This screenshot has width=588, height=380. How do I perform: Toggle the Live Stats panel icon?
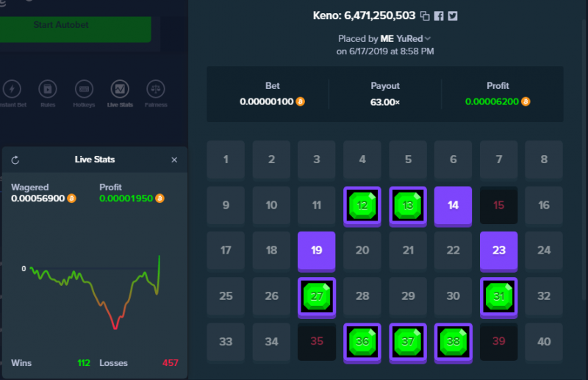tap(120, 89)
